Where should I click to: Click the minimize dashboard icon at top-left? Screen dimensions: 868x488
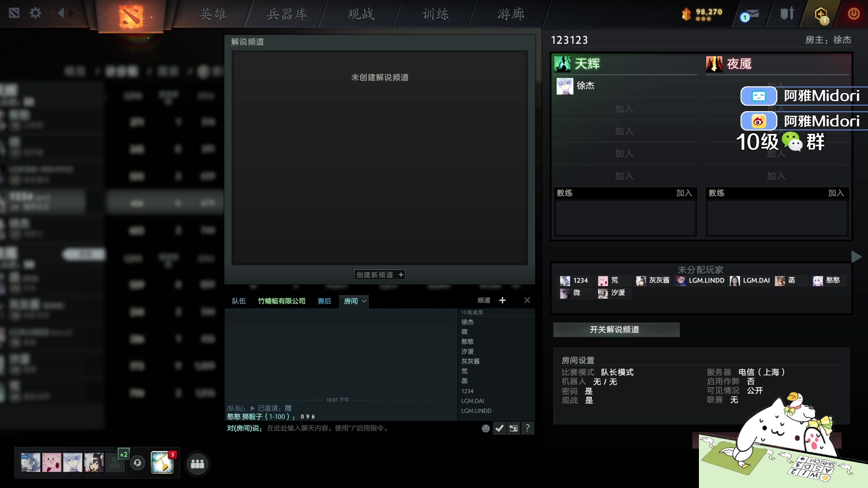tap(14, 13)
